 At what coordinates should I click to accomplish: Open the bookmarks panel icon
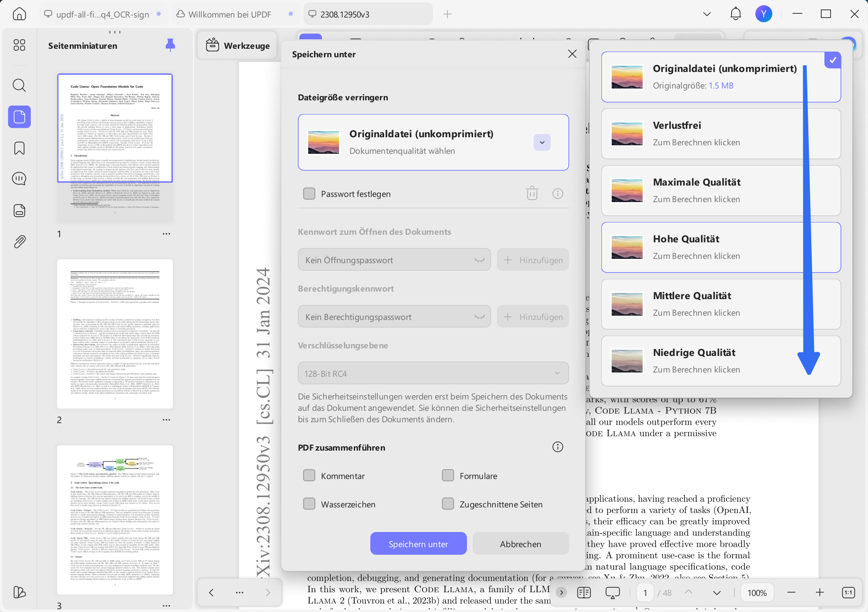coord(19,148)
